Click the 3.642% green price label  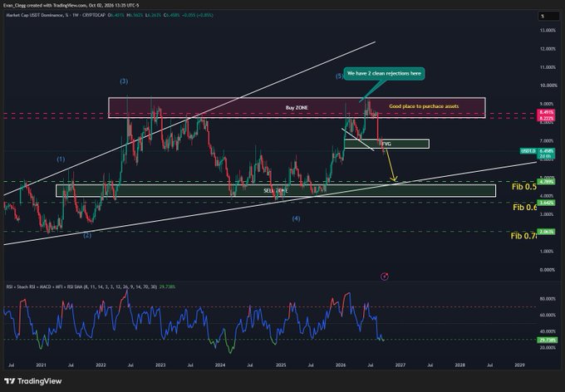[546, 203]
